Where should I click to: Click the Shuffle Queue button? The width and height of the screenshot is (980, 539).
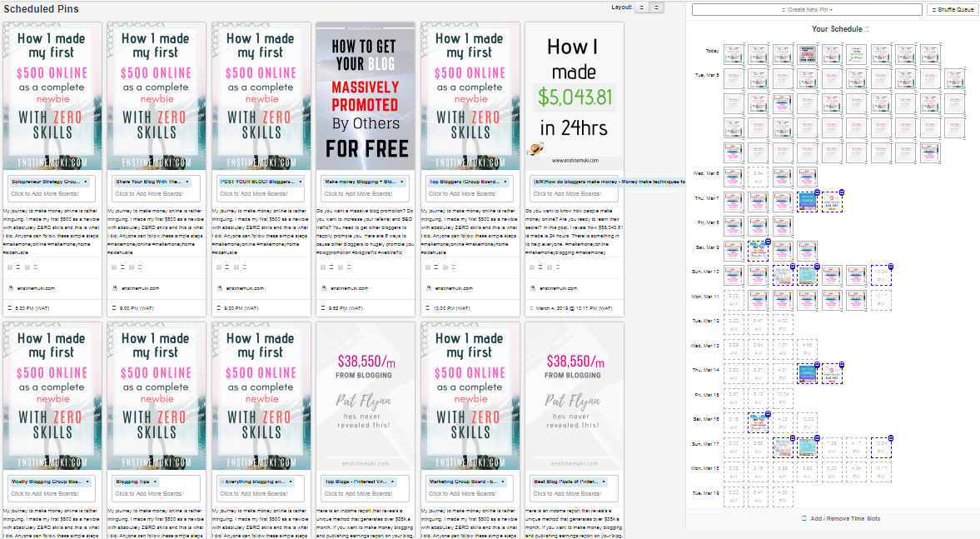pos(953,9)
